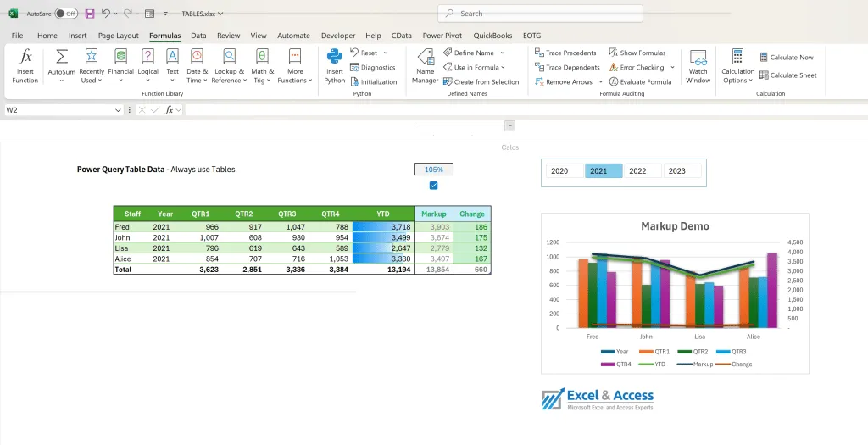Open the Watch Window
Image resolution: width=868 pixels, height=445 pixels.
[x=698, y=66]
